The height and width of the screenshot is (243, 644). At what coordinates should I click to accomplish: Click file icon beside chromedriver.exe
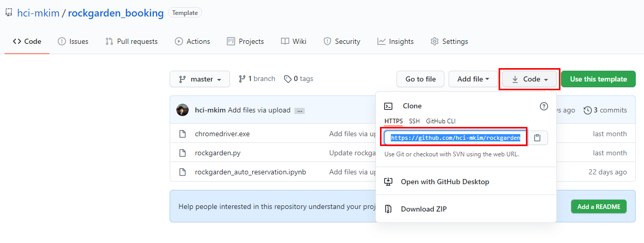point(182,134)
